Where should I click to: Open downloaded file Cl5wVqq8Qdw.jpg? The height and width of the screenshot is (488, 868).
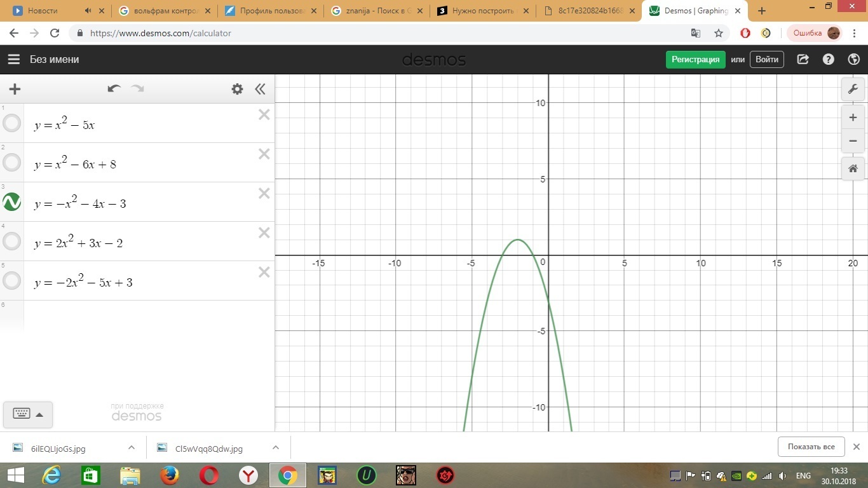coord(209,449)
